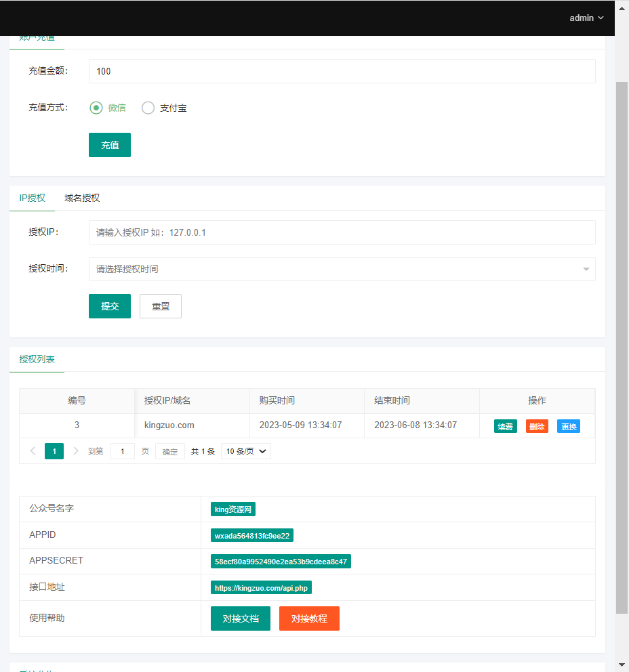
Task: Click the vertical scrollbar thumb
Action: click(622, 345)
